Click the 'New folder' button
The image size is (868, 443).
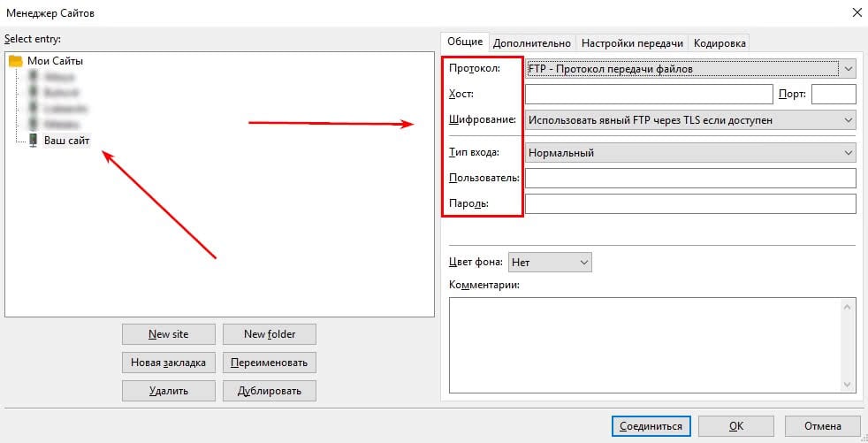(270, 334)
